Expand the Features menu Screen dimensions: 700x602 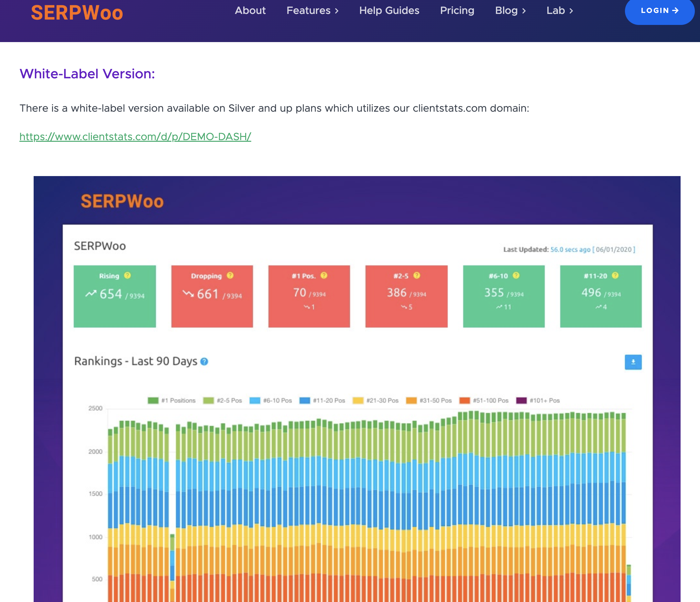point(312,10)
